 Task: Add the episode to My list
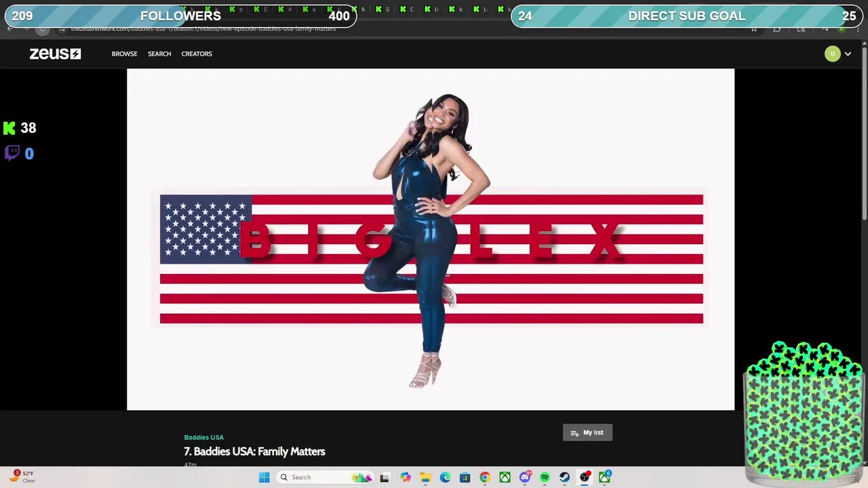pyautogui.click(x=587, y=432)
